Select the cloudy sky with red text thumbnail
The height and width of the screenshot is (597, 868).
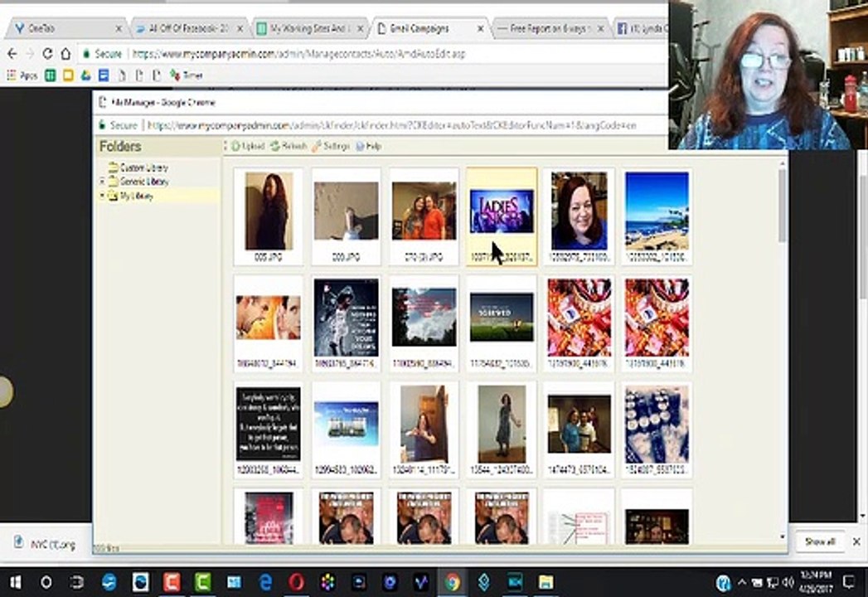[x=424, y=323]
